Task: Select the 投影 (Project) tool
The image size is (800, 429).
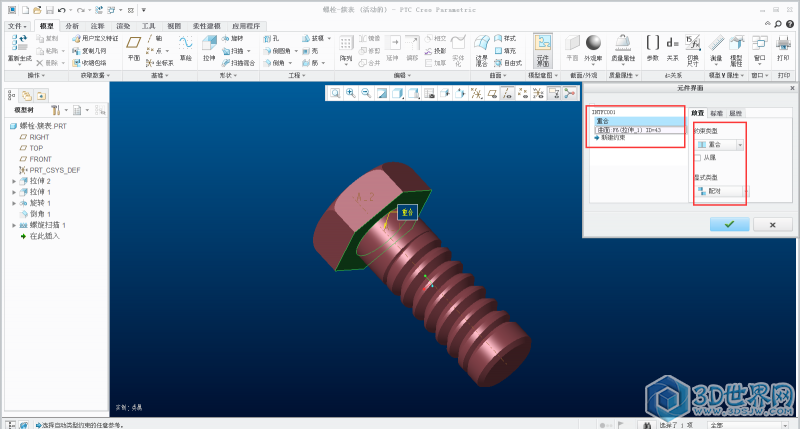Action: click(x=435, y=51)
